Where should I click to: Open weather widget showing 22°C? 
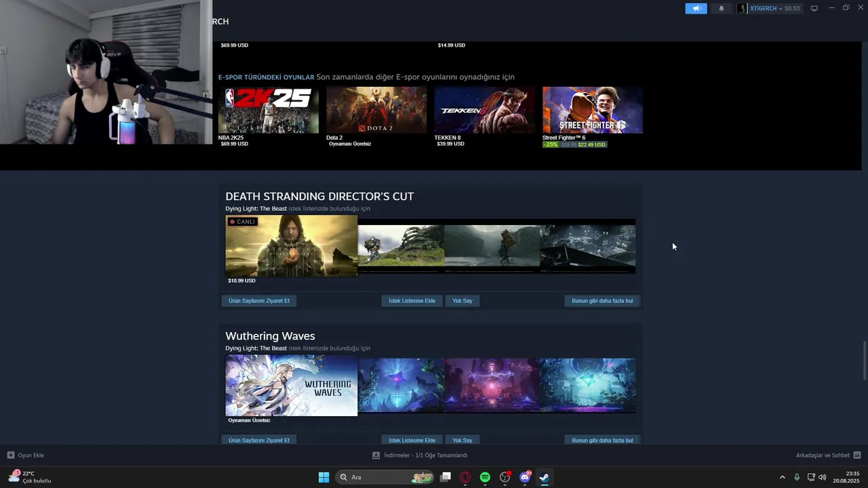click(30, 477)
